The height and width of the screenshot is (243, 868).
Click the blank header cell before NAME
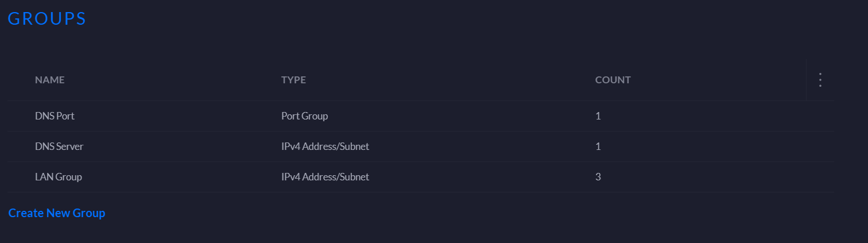[21, 80]
